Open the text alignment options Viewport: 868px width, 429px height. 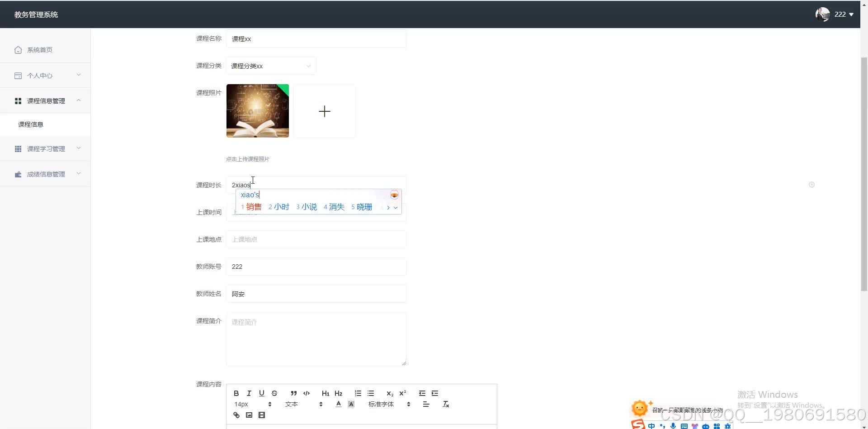click(426, 404)
